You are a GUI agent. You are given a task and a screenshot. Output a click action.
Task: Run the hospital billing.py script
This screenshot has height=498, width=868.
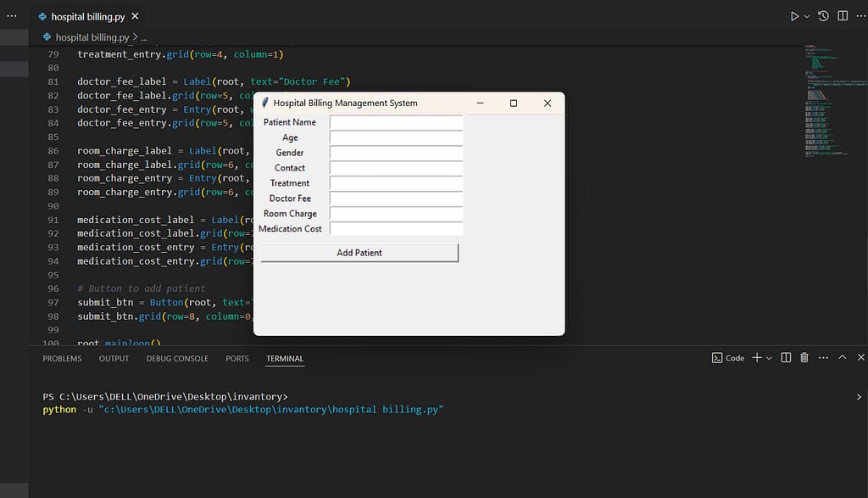tap(793, 15)
